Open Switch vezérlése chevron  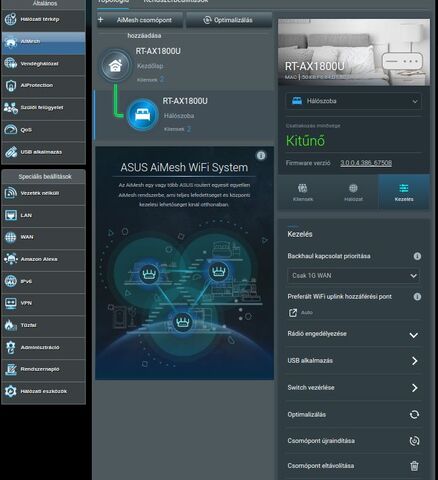click(414, 388)
